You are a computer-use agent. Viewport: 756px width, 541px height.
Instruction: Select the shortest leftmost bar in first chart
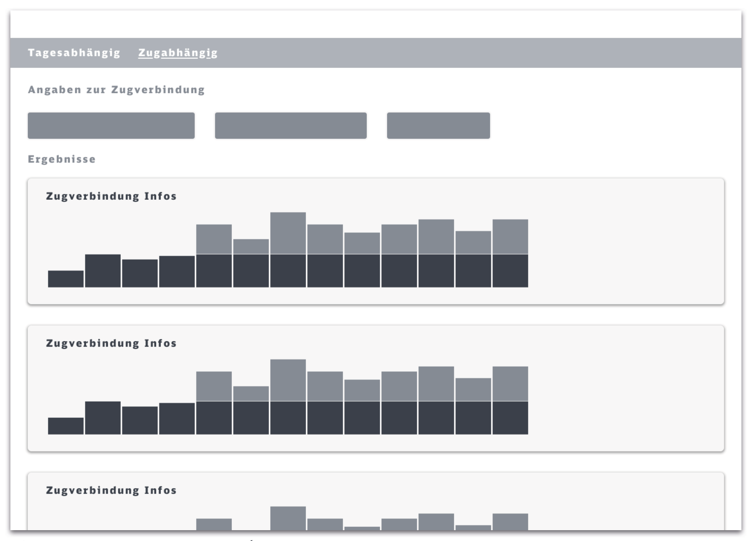(x=66, y=279)
